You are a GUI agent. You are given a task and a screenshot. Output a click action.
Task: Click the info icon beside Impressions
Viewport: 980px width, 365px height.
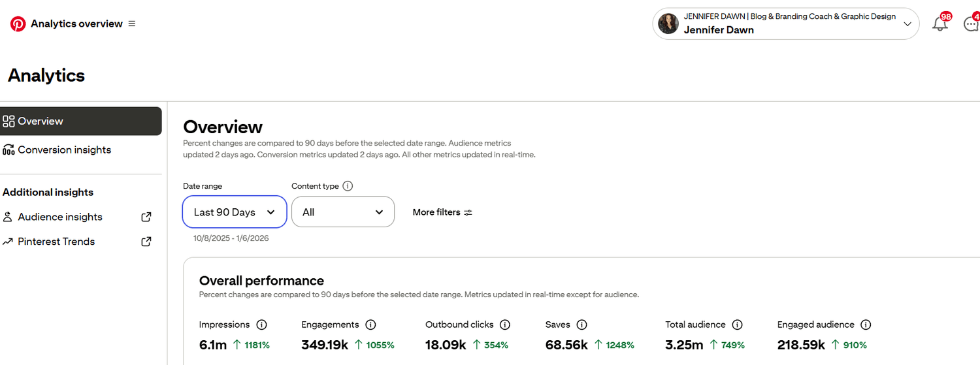[x=261, y=325]
